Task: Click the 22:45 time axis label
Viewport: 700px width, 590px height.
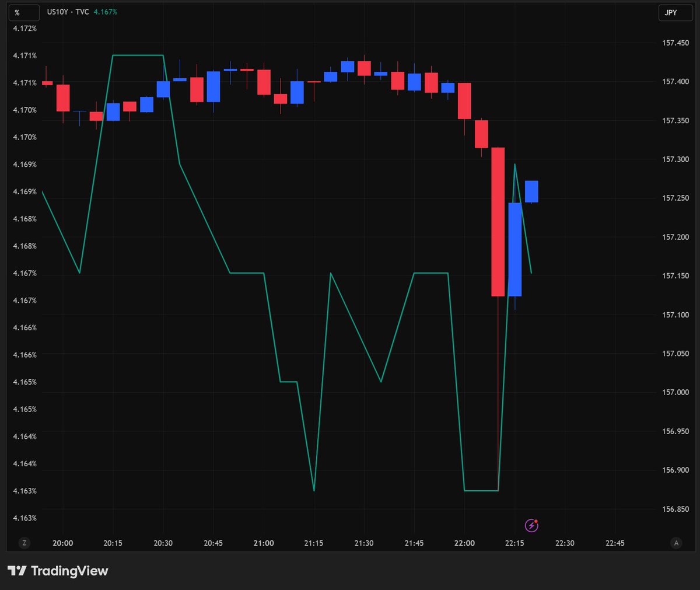Action: point(615,543)
